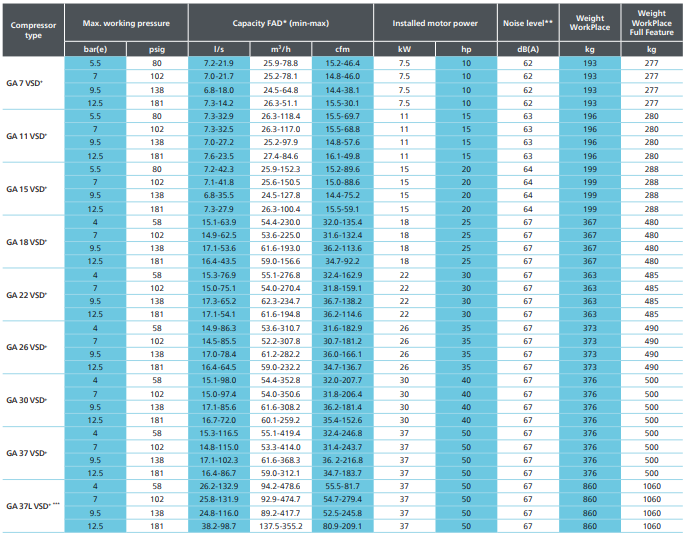The image size is (689, 538).
Task: Select the l/s cell '15.3-116.5'
Action: pos(219,433)
